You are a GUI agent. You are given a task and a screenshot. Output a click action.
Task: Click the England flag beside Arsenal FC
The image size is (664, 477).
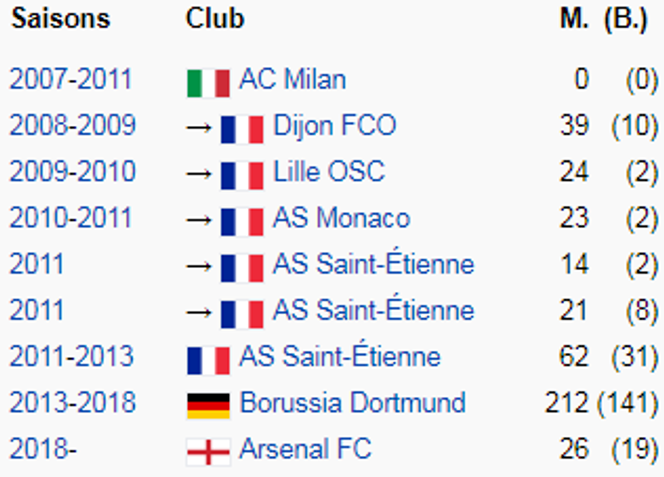[x=208, y=452]
